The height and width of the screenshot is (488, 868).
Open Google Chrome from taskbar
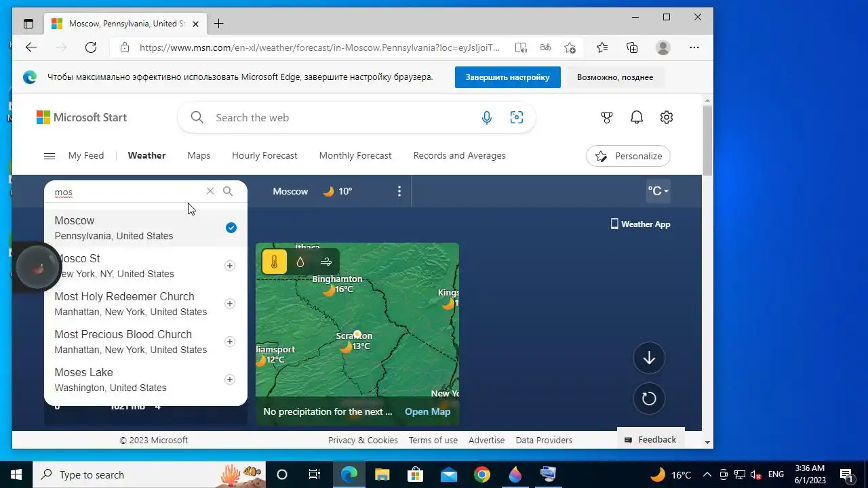coord(482,474)
